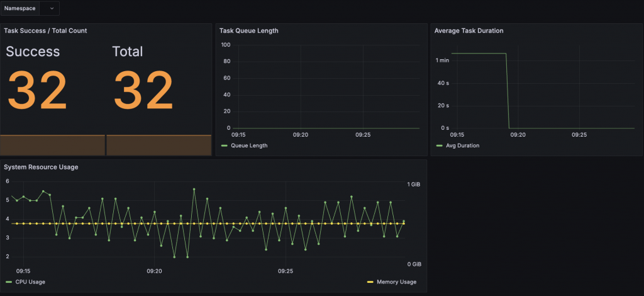Open the Task Success / Total Count panel title menu
The height and width of the screenshot is (296, 644).
pos(45,30)
